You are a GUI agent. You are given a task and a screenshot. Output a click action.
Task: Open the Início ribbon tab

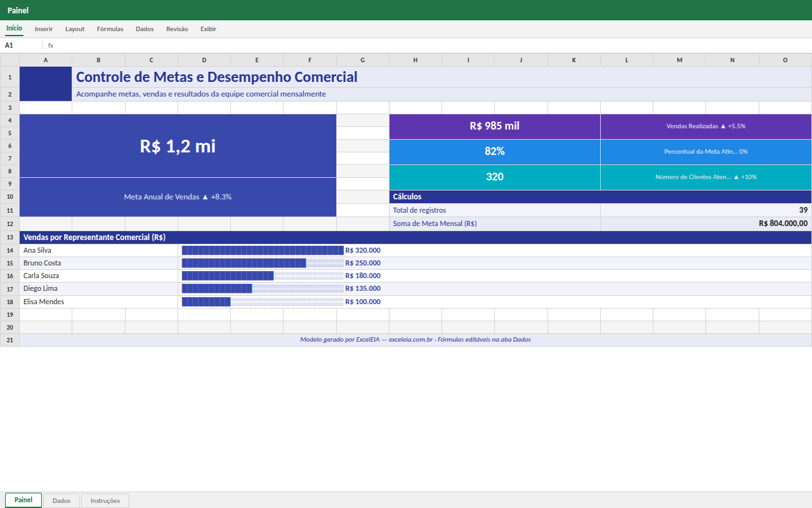14,29
